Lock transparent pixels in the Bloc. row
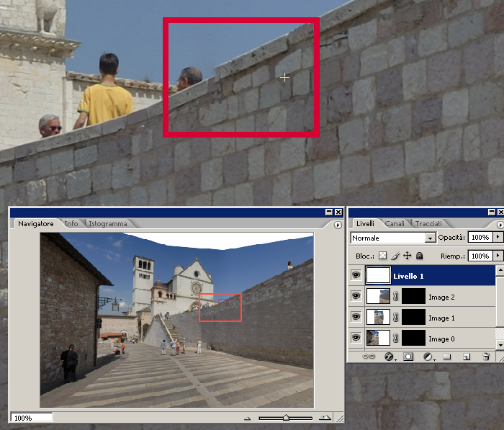 click(382, 256)
